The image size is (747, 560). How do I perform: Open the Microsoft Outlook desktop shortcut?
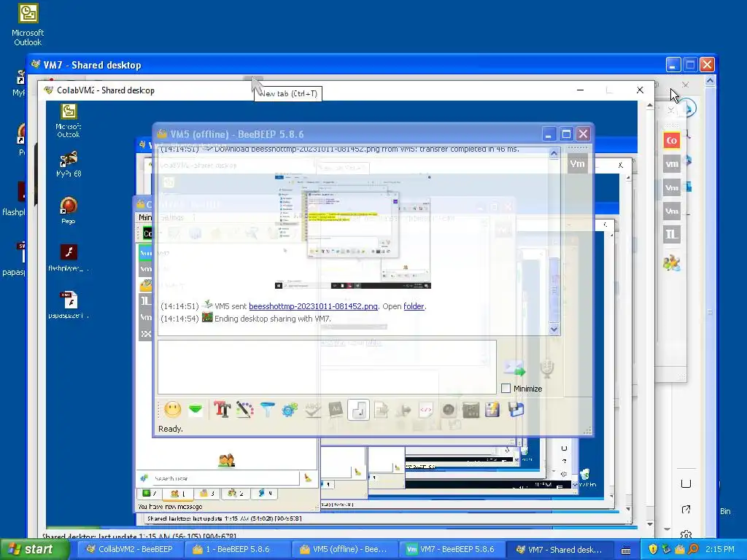[28, 24]
